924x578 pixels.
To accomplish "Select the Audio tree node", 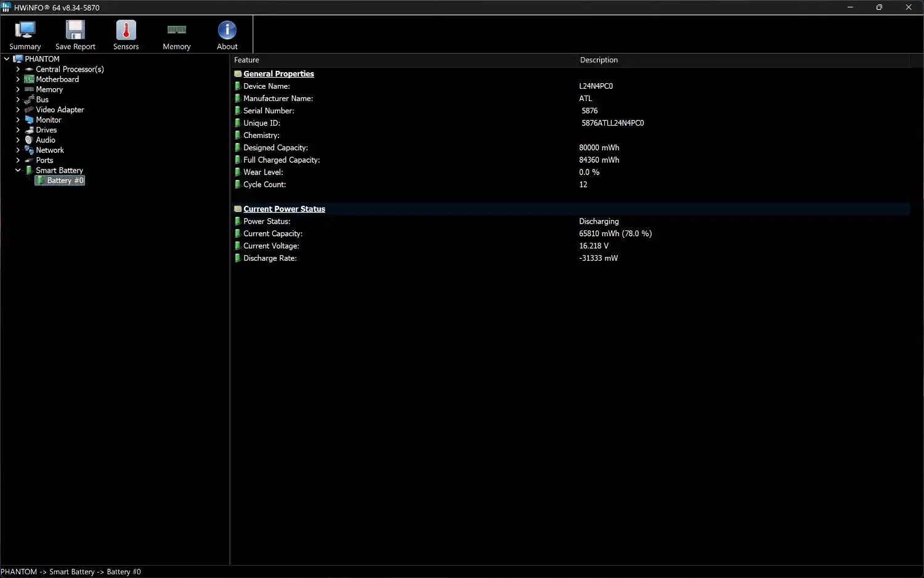I will [x=46, y=140].
